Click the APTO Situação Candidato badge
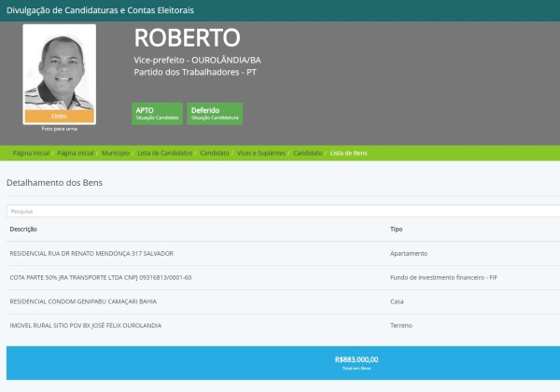The width and height of the screenshot is (560, 392). tap(157, 114)
